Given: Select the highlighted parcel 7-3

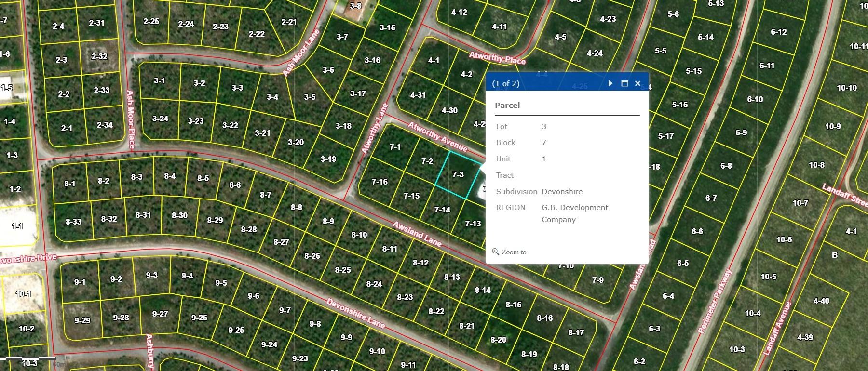Looking at the screenshot, I should pos(458,174).
